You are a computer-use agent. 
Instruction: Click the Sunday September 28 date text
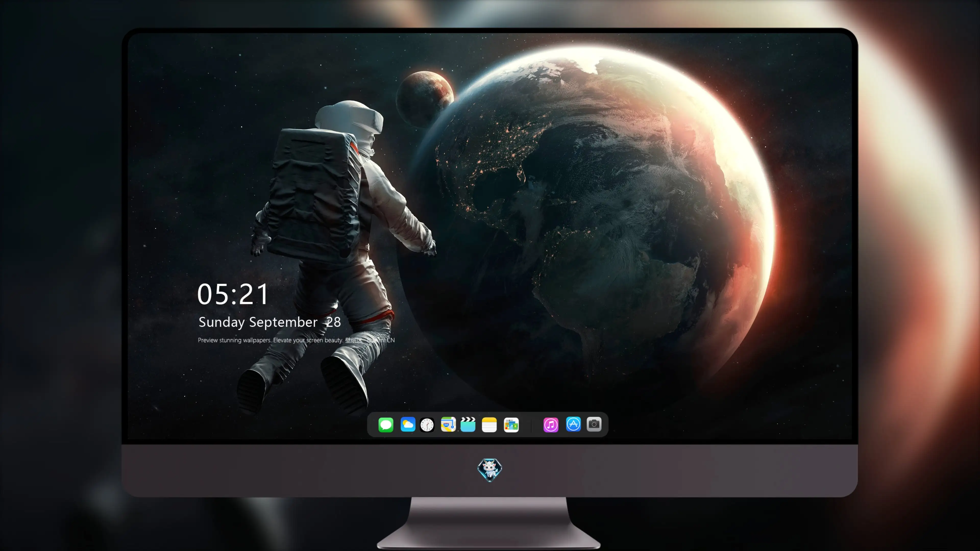(x=270, y=322)
